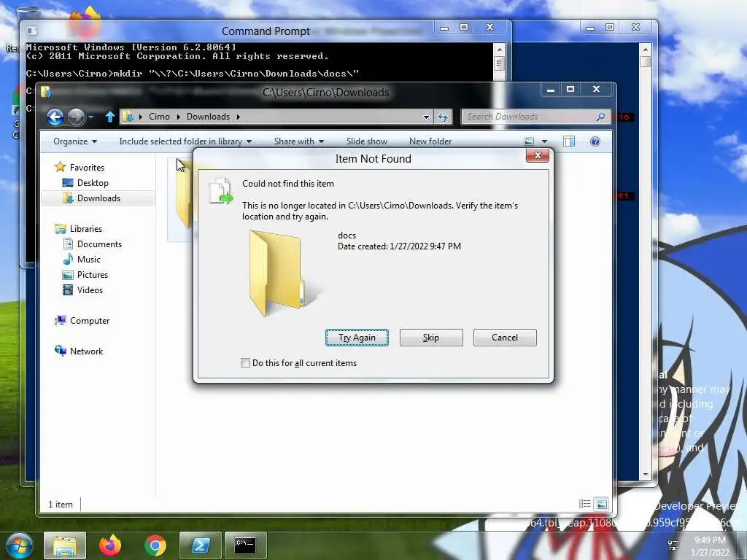Open Explorer help icon

pyautogui.click(x=595, y=141)
